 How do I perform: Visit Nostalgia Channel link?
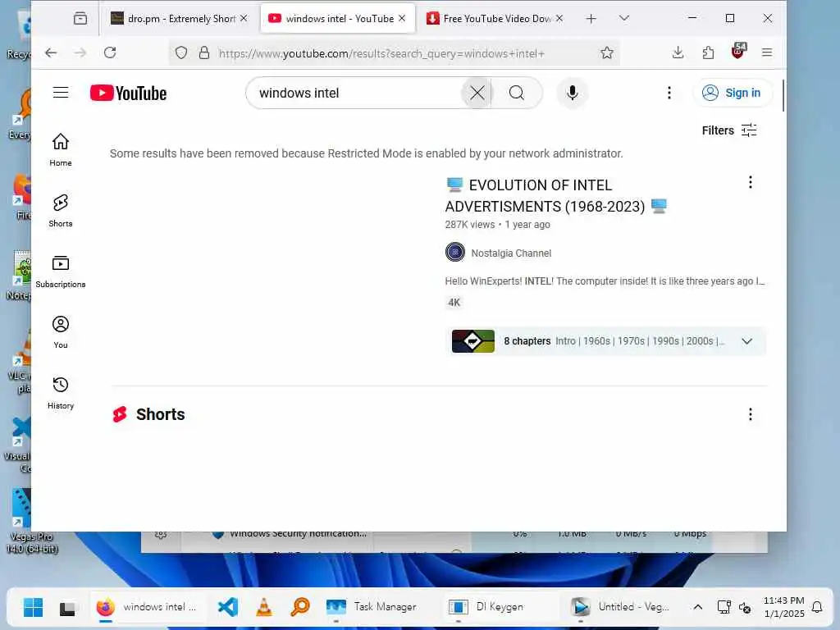point(510,253)
